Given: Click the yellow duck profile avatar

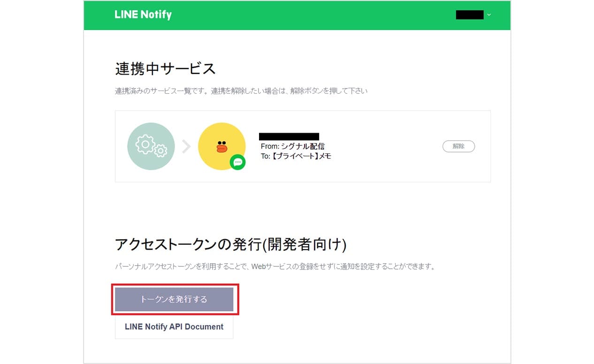Looking at the screenshot, I should (221, 146).
